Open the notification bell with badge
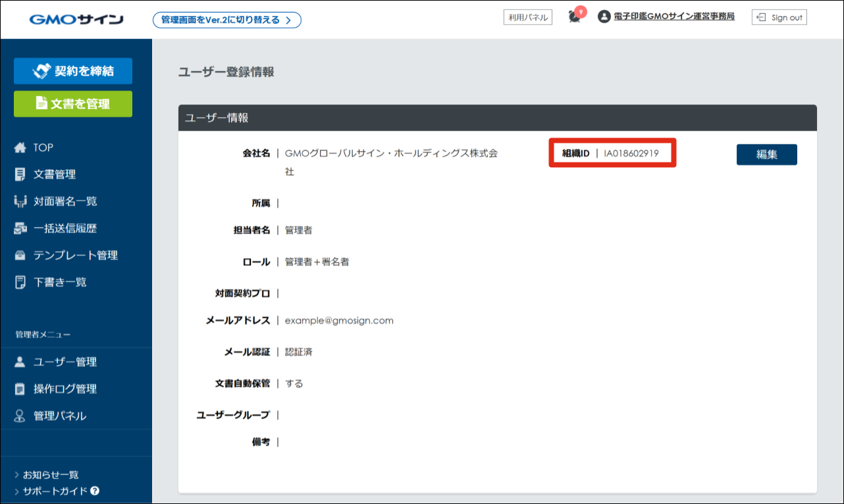The height and width of the screenshot is (504, 844). click(x=575, y=17)
